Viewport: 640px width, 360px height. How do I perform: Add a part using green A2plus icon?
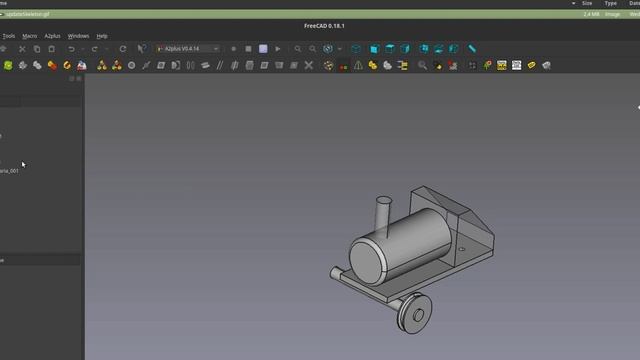point(8,65)
